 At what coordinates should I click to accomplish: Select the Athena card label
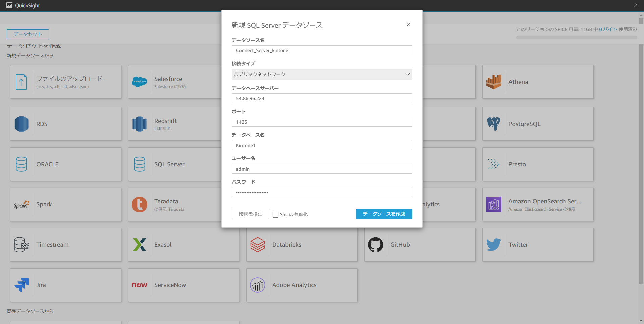(518, 82)
